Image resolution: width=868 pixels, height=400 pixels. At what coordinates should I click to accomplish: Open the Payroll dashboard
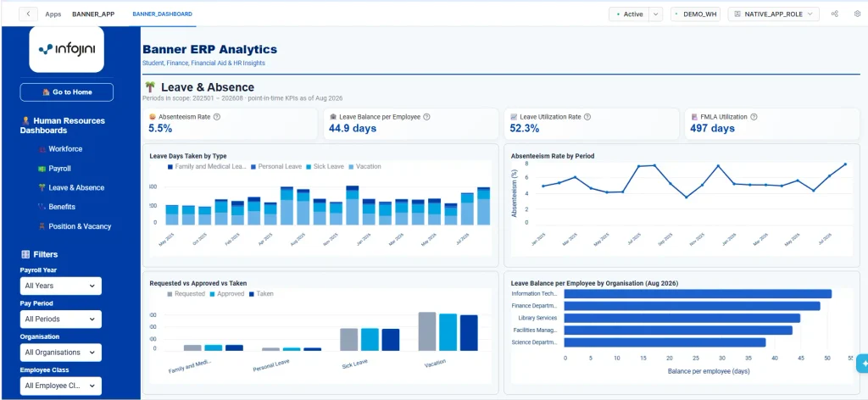pyautogui.click(x=60, y=168)
